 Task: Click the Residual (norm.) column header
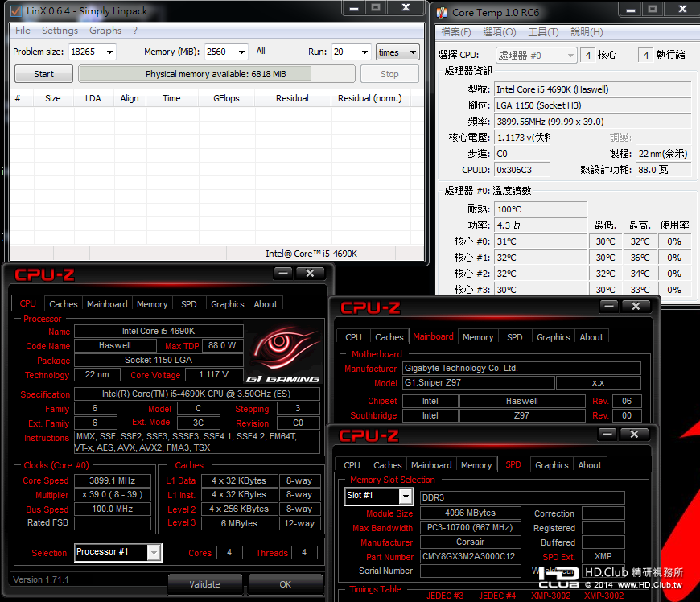point(369,98)
